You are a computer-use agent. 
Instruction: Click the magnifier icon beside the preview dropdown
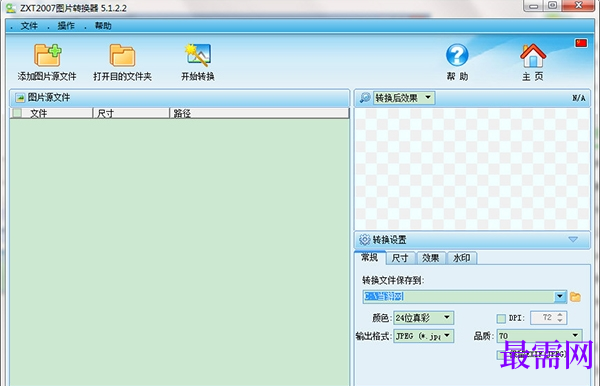pyautogui.click(x=365, y=98)
